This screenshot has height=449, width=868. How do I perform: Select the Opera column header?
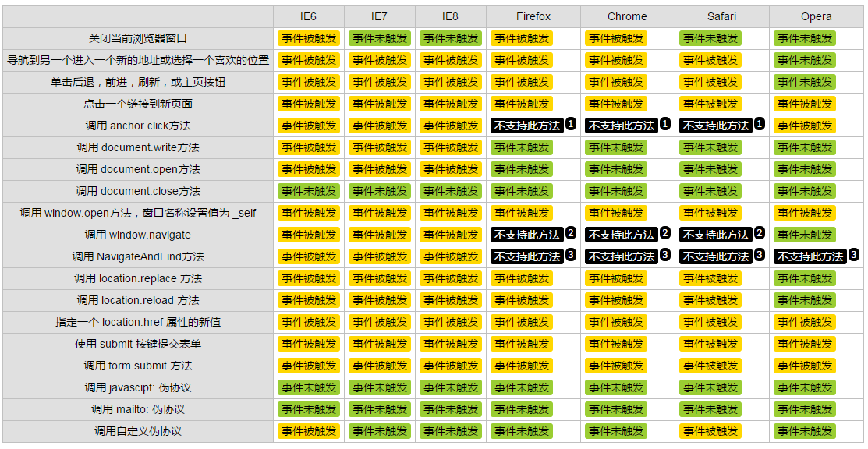(x=817, y=16)
